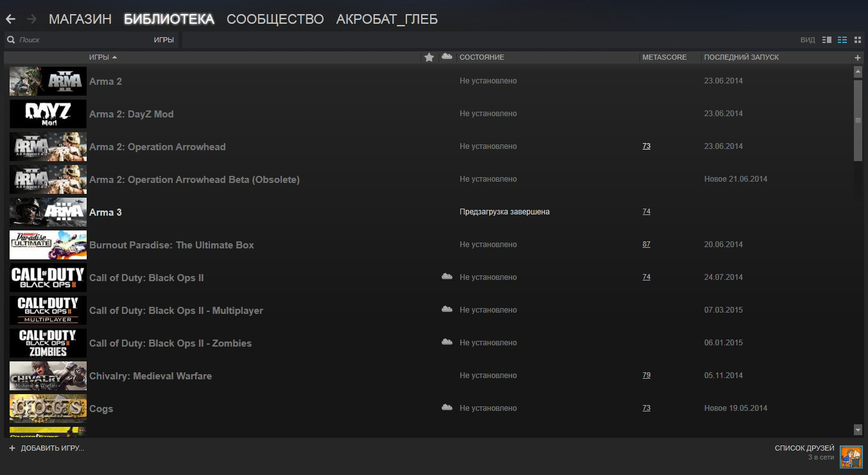868x475 pixels.
Task: Select Arma 2 thumbnail
Action: (x=48, y=81)
